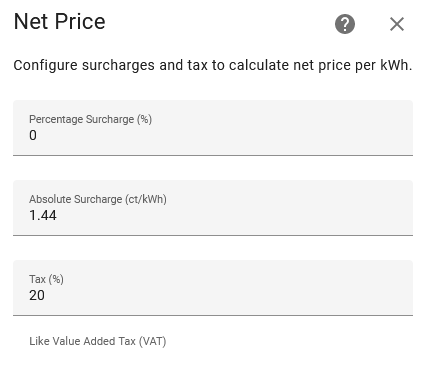Click the Net Price dialog title
This screenshot has height=370, width=434.
coord(59,22)
